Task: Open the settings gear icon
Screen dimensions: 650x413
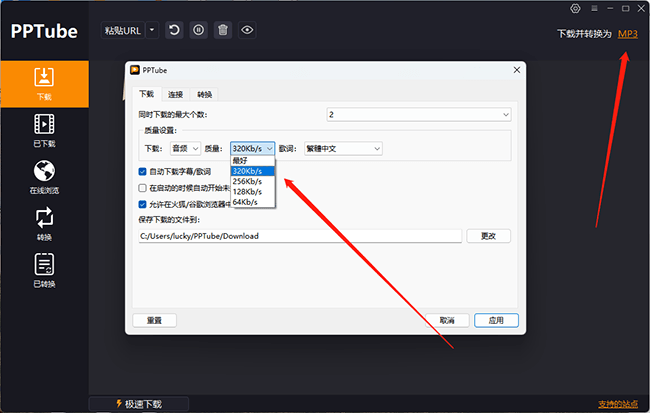Action: tap(575, 8)
